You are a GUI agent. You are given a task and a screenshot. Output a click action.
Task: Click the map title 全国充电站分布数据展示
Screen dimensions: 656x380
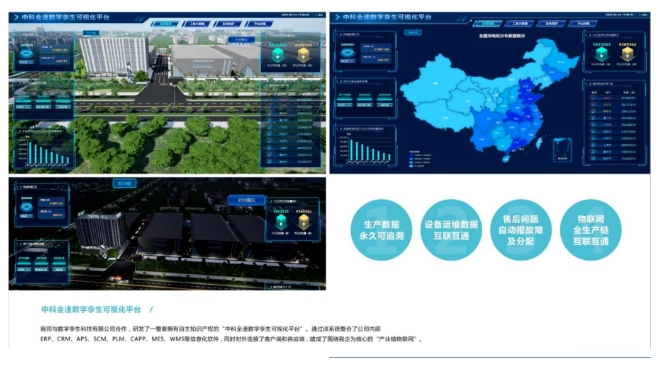[502, 36]
